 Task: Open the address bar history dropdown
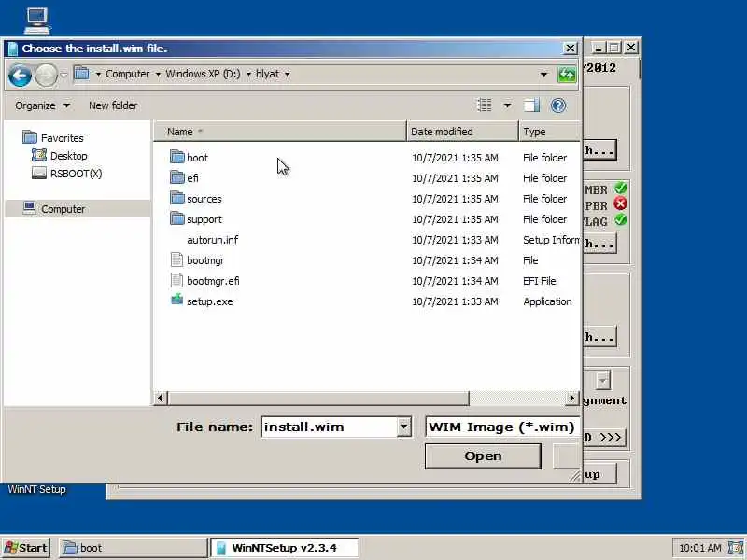point(543,75)
